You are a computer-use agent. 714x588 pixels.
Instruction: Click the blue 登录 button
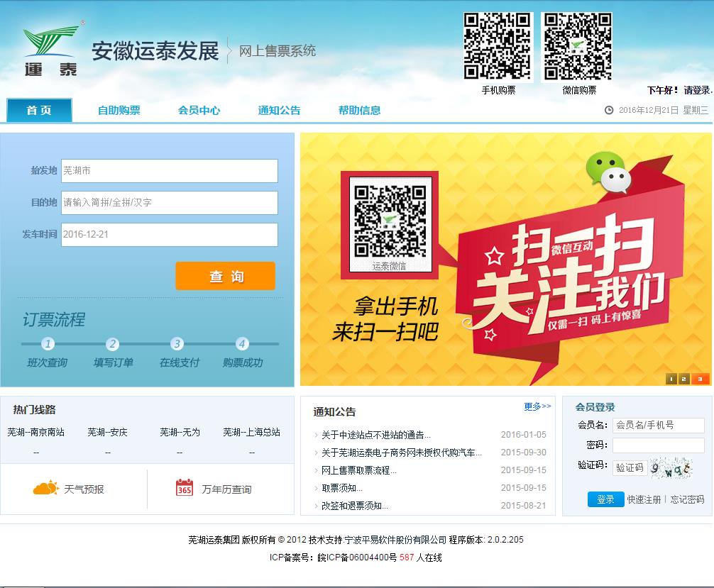(605, 499)
